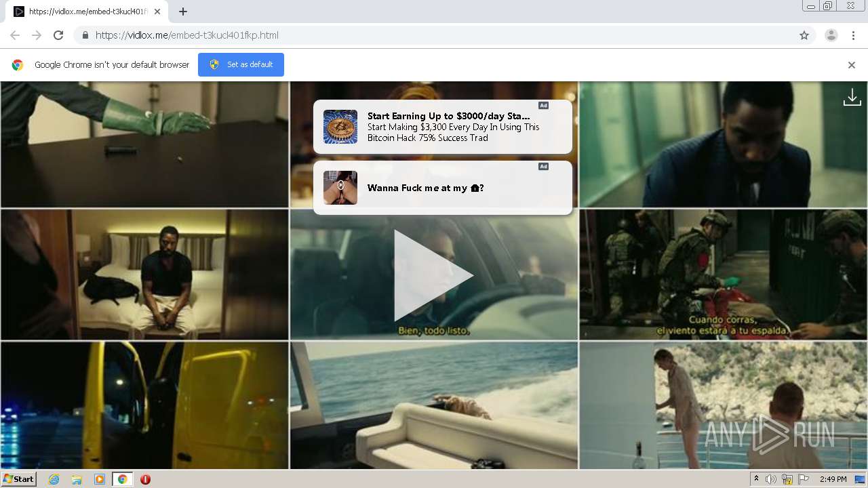
Task: Click the padlock site info icon
Action: tap(85, 35)
